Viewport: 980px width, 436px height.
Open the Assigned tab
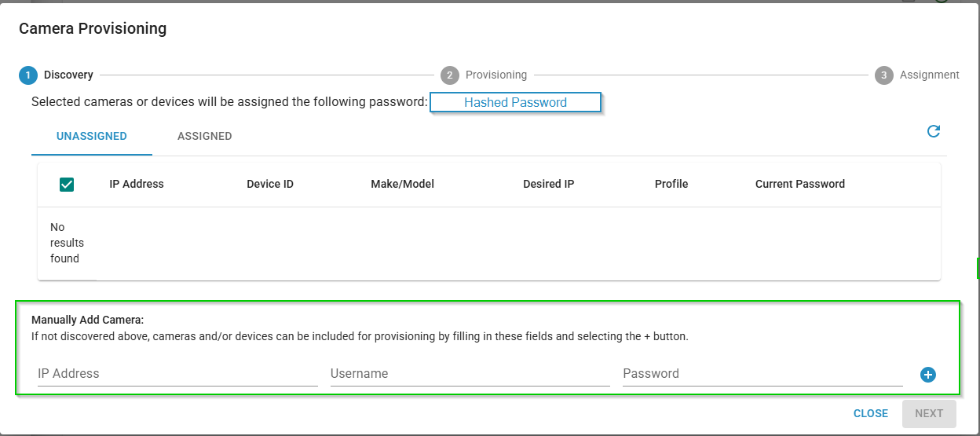tap(204, 136)
